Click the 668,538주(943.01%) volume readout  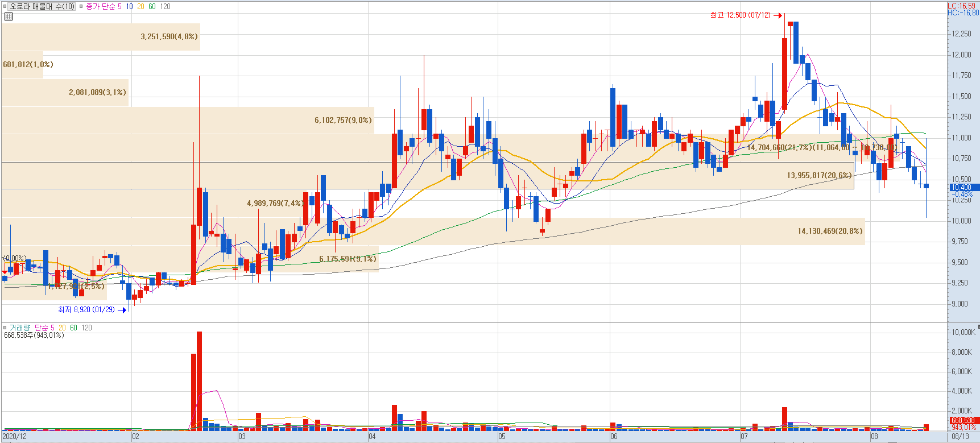click(x=34, y=336)
